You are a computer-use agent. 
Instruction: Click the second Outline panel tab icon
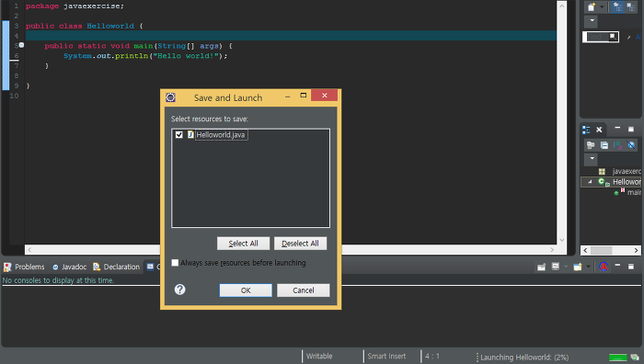pos(599,130)
